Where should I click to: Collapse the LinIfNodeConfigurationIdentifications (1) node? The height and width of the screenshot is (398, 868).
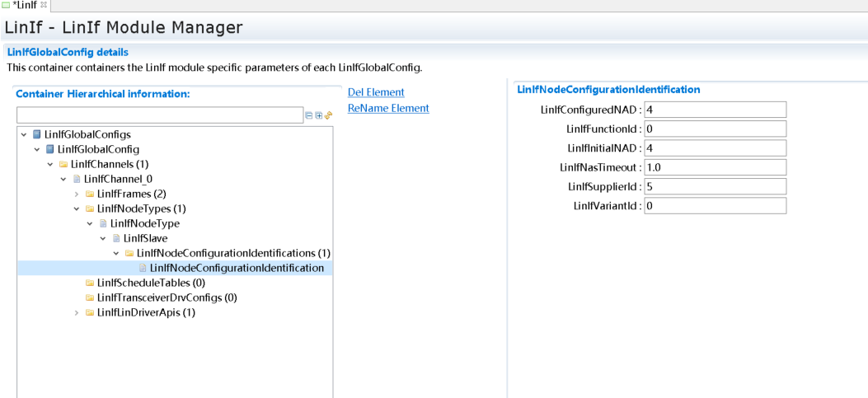pyautogui.click(x=116, y=253)
